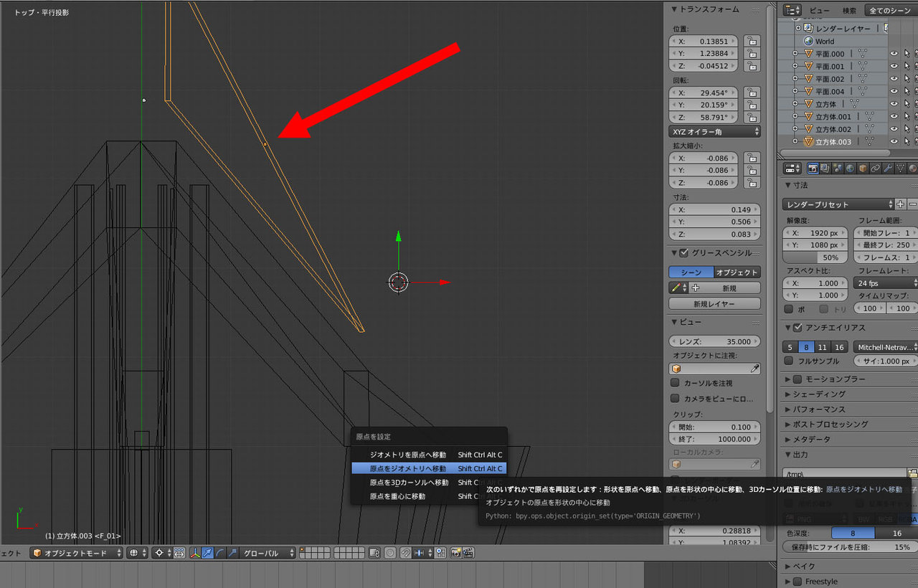
Task: Enable the カーソルを注視 checkbox
Action: pos(675,383)
